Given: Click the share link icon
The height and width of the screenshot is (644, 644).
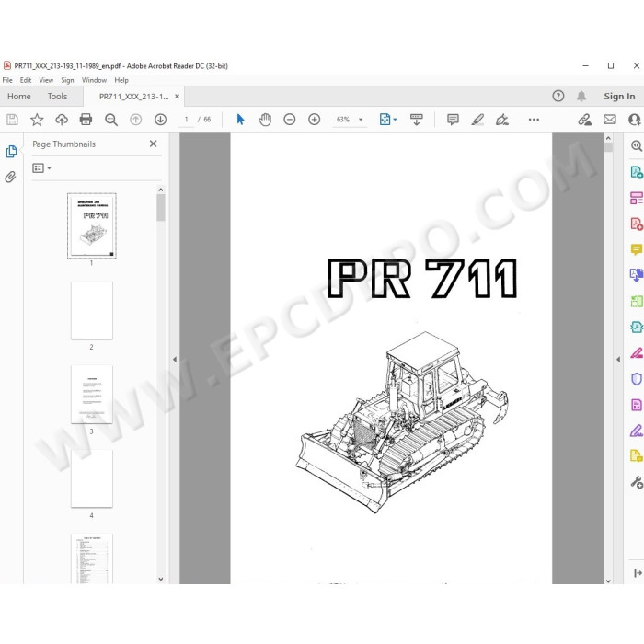Looking at the screenshot, I should pos(585,120).
